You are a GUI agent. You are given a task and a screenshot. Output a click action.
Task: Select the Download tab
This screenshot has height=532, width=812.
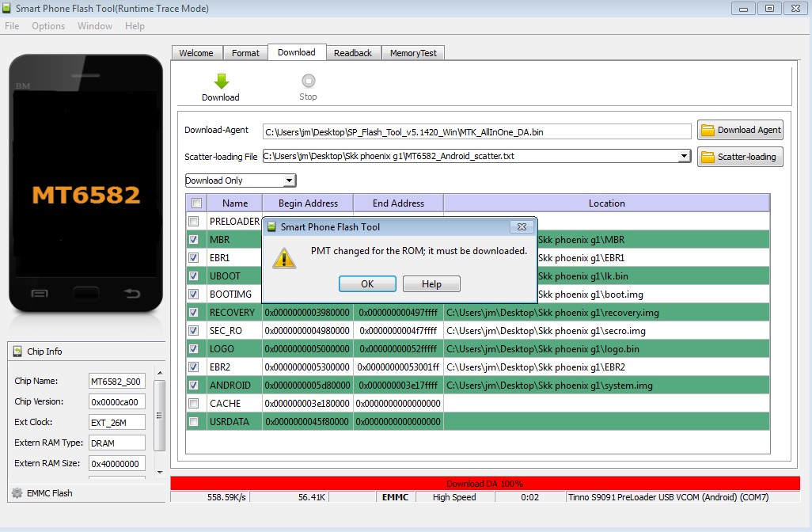(x=297, y=52)
